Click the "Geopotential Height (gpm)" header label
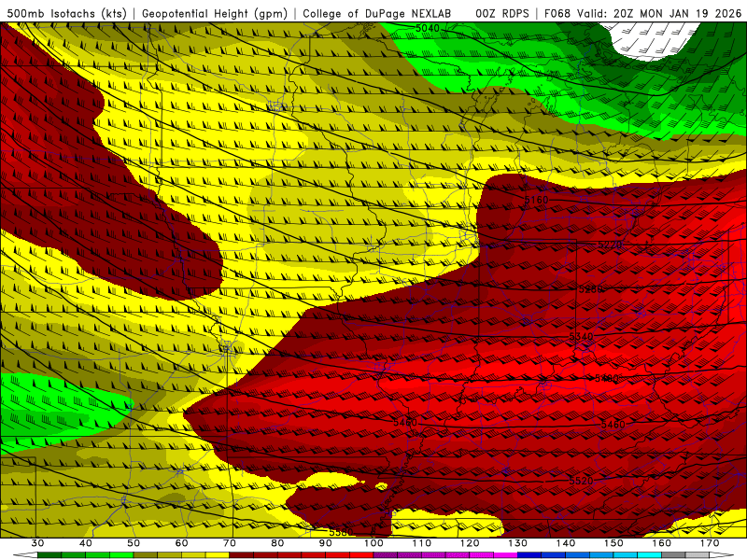Image resolution: width=747 pixels, height=560 pixels. 215,14
